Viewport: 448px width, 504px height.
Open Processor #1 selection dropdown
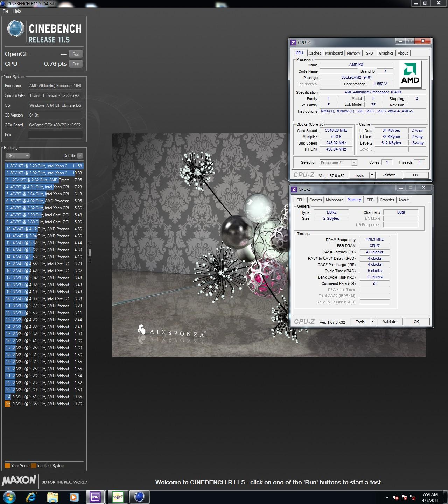(338, 163)
